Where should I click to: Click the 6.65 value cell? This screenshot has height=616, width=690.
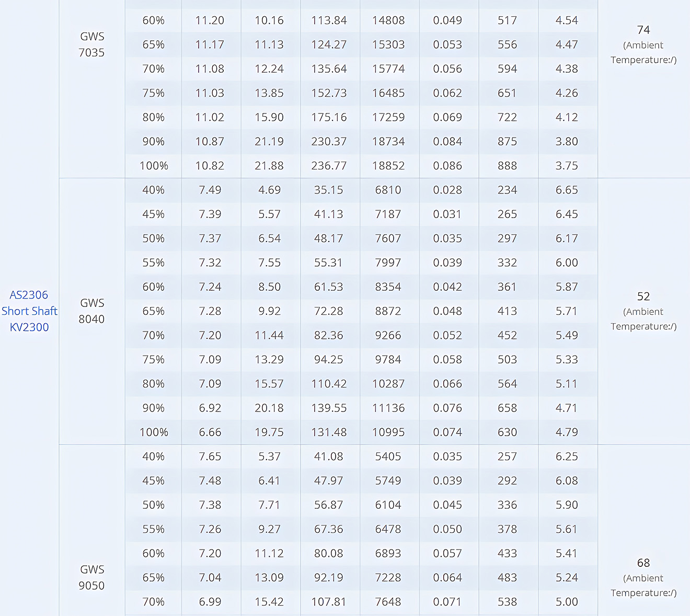(x=567, y=190)
